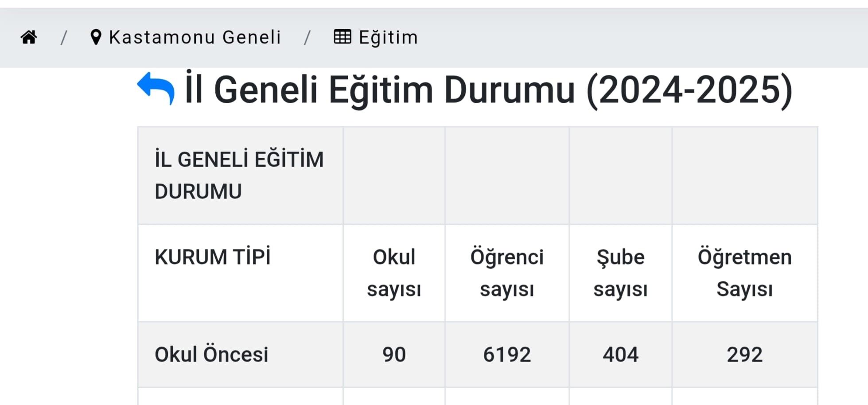The width and height of the screenshot is (868, 405).
Task: Select the location pin icon beside Kastamonu Geneli
Action: coord(96,36)
